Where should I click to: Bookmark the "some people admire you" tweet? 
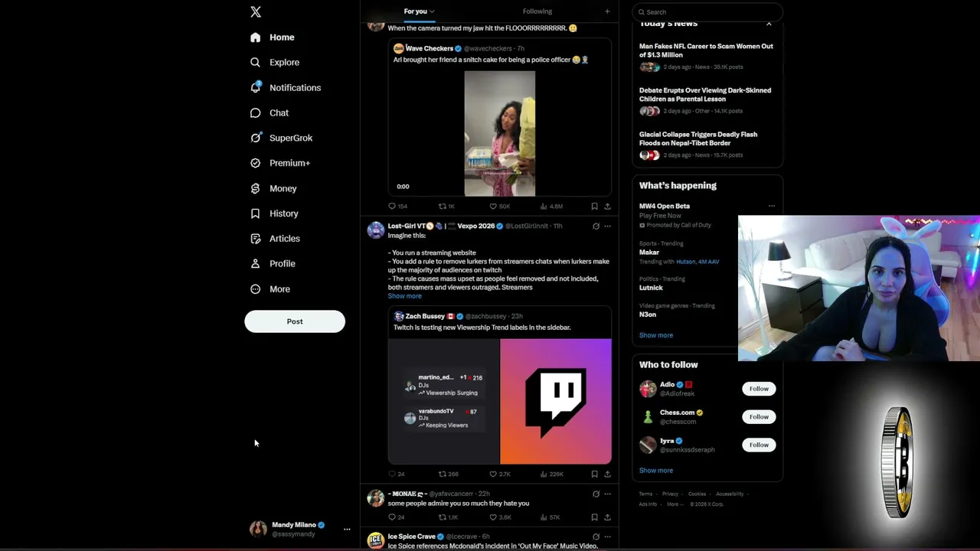pyautogui.click(x=594, y=517)
